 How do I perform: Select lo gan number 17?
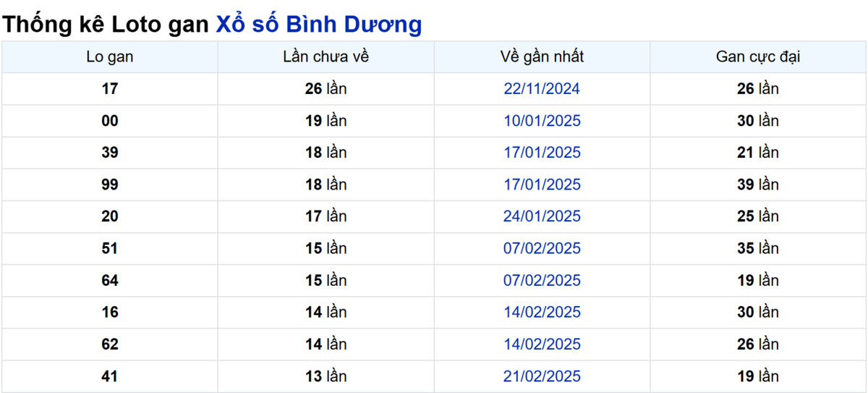[x=109, y=89]
